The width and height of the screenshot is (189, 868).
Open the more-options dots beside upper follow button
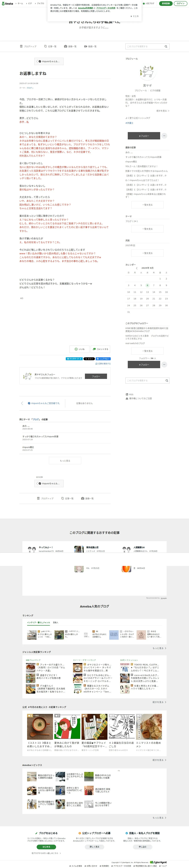point(164,136)
